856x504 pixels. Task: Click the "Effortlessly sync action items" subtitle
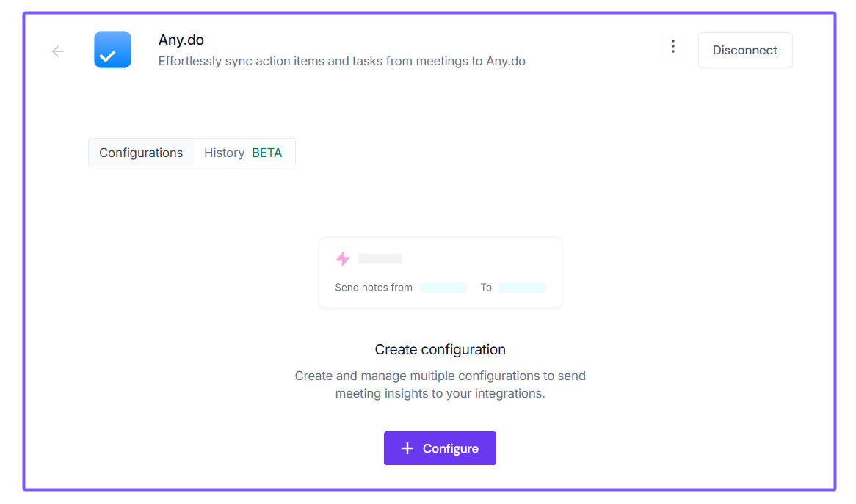tap(341, 62)
